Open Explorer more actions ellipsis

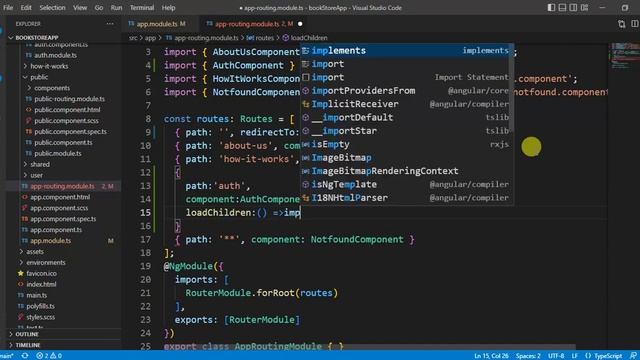click(110, 24)
